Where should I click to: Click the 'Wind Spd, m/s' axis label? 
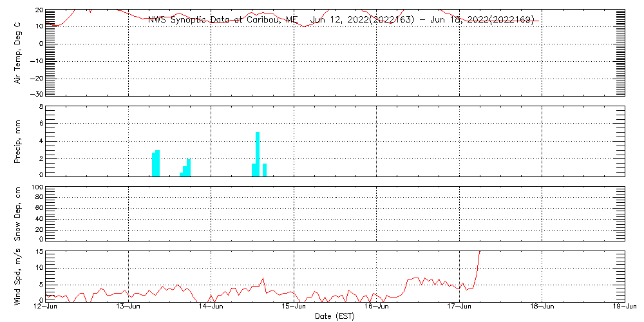tap(18, 276)
